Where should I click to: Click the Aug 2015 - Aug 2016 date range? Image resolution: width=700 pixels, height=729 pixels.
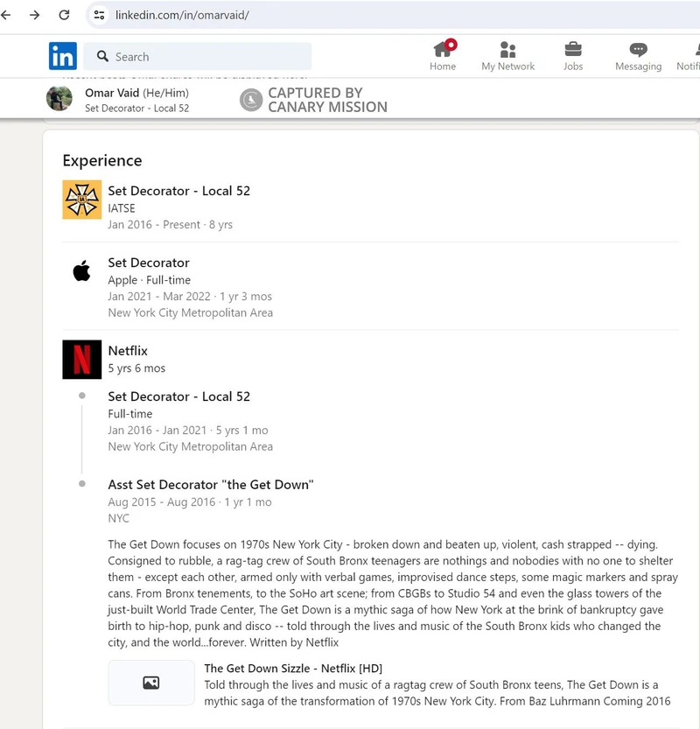[x=162, y=502]
